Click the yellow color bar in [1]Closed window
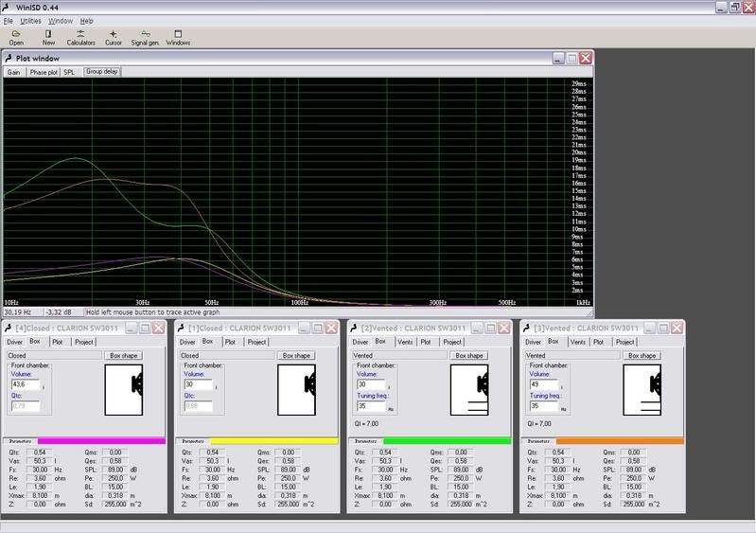The height and width of the screenshot is (533, 756). pyautogui.click(x=273, y=441)
